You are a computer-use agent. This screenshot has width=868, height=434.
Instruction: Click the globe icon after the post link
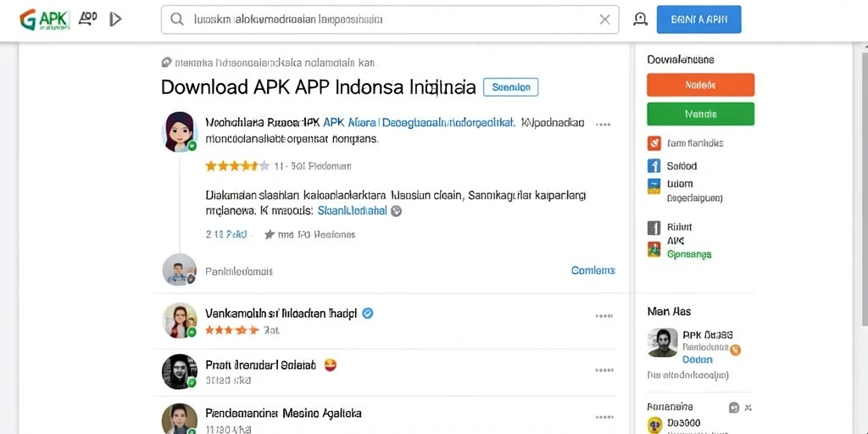click(396, 211)
